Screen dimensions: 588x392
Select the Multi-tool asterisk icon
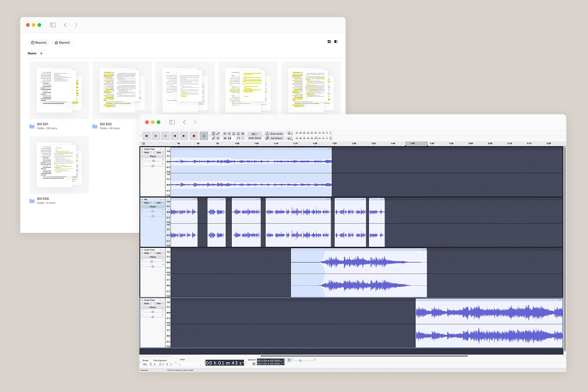[x=218, y=138]
